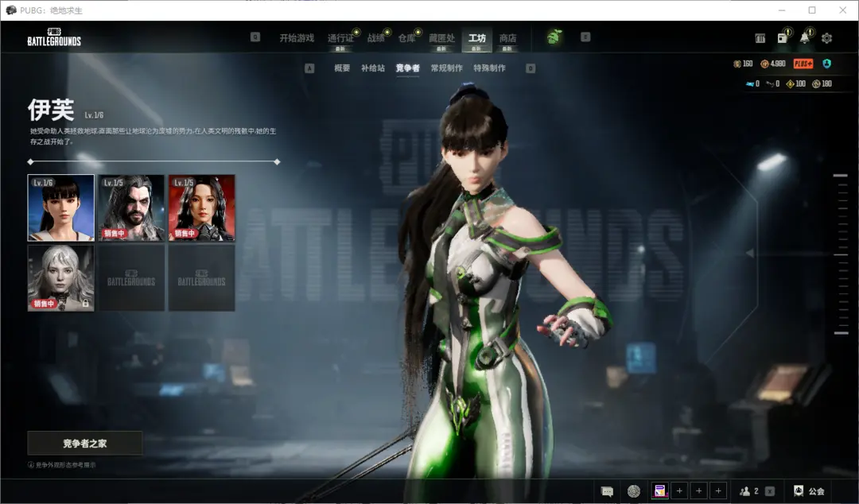Open the 商店 store menu

507,38
